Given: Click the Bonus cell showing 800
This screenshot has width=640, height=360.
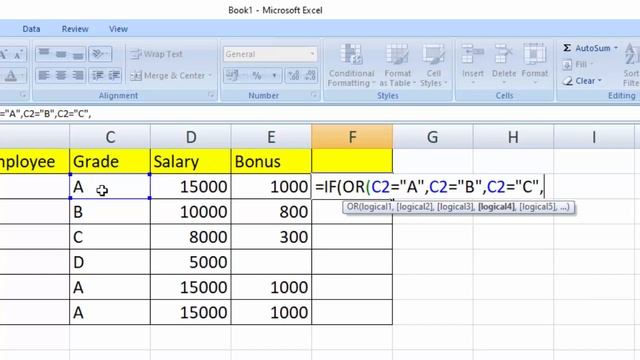Looking at the screenshot, I should click(271, 212).
